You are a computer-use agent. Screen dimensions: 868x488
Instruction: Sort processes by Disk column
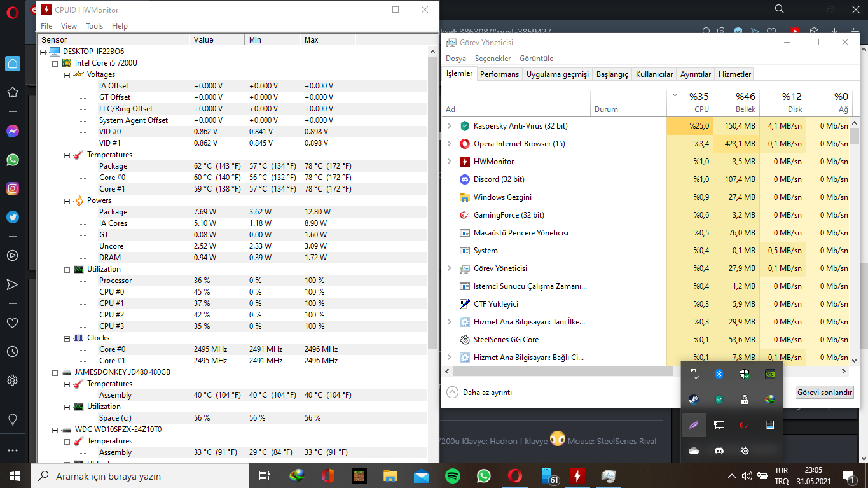click(783, 102)
